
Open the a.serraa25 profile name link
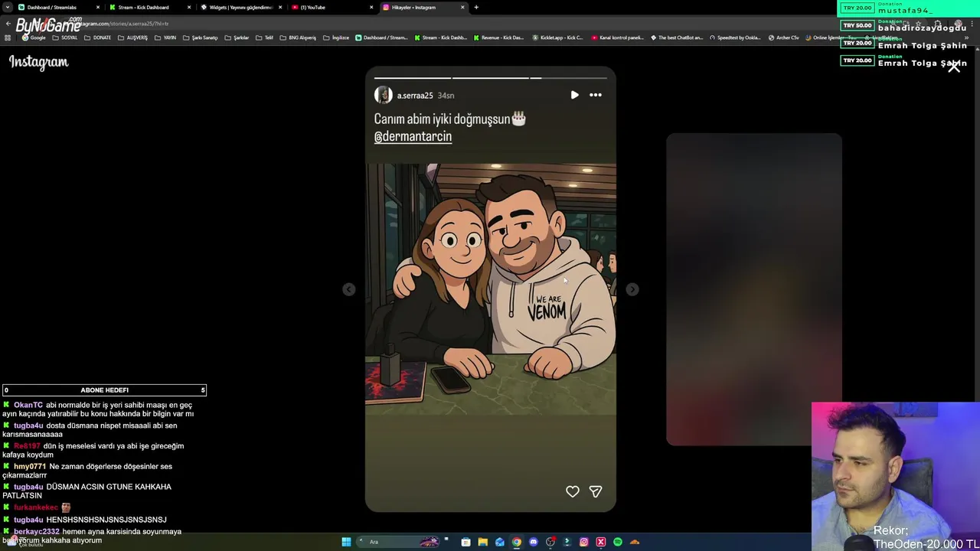(415, 96)
